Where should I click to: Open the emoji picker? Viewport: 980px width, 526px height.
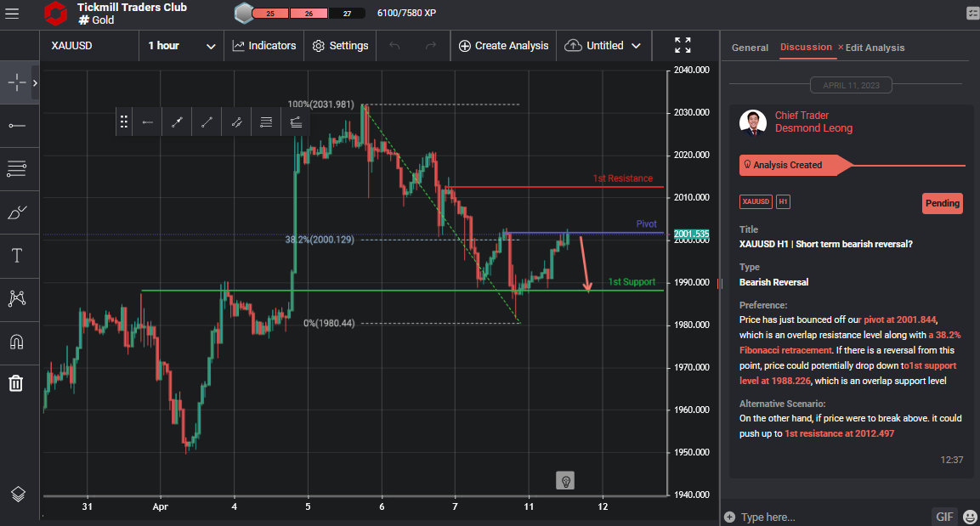point(970,517)
